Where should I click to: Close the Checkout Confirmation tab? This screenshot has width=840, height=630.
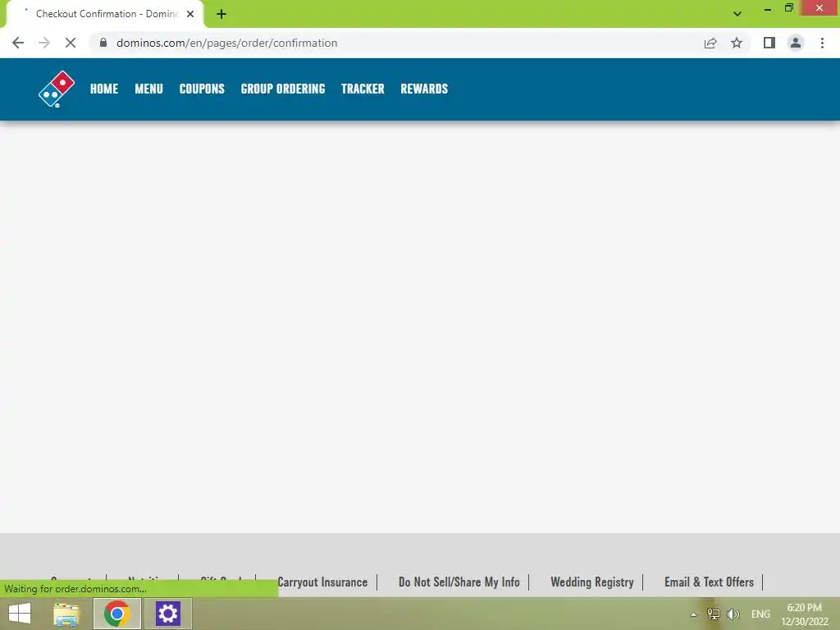190,14
